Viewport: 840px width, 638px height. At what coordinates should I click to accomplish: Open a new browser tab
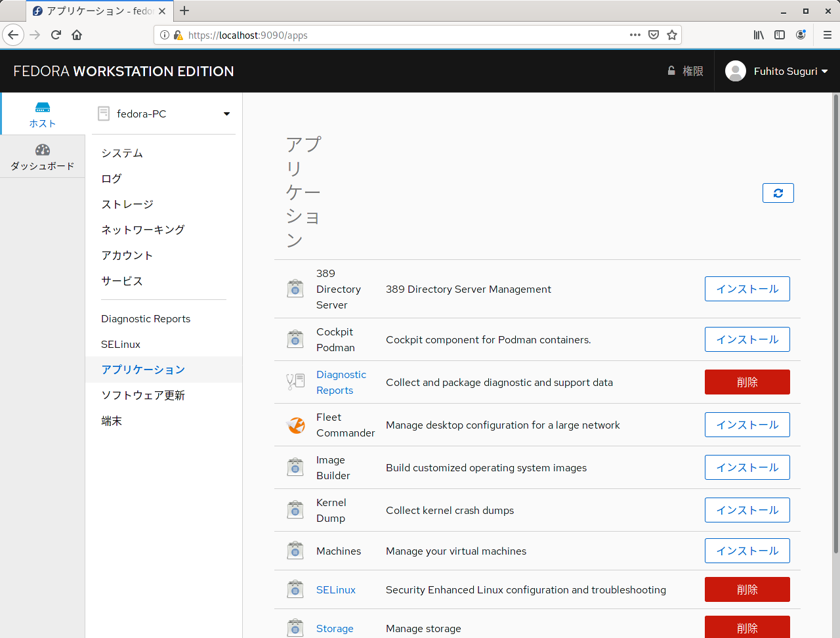[x=184, y=11]
